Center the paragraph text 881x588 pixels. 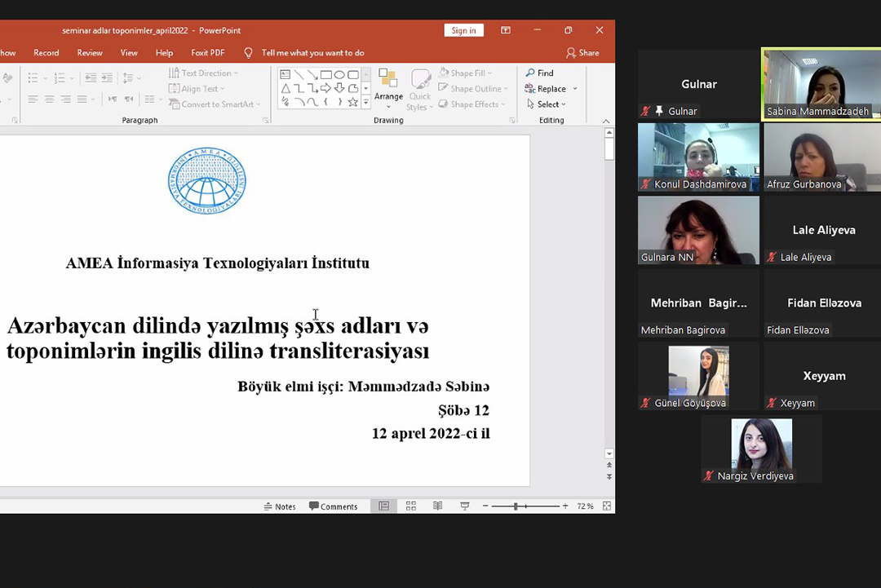[50, 99]
